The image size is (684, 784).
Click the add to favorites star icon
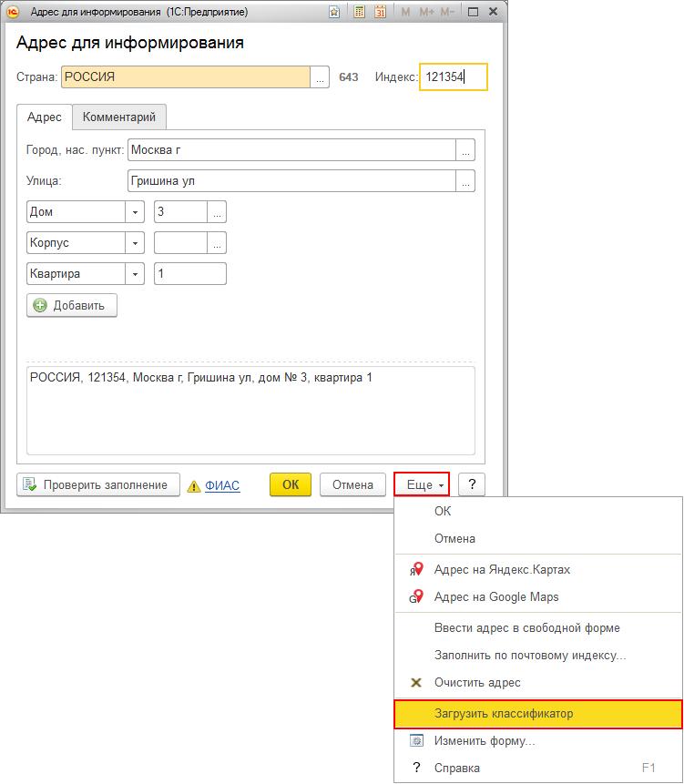(x=335, y=12)
